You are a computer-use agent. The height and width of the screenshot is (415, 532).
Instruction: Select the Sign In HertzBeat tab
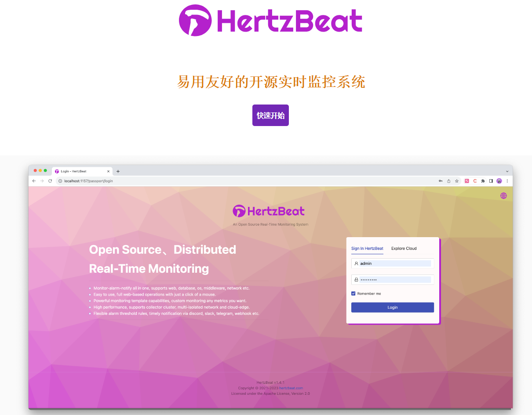click(367, 249)
